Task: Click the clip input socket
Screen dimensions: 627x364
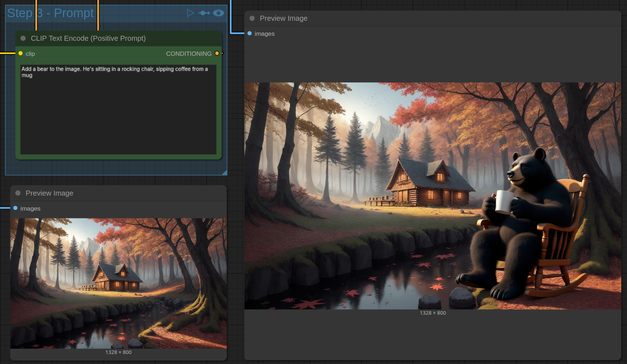Action: click(x=21, y=53)
